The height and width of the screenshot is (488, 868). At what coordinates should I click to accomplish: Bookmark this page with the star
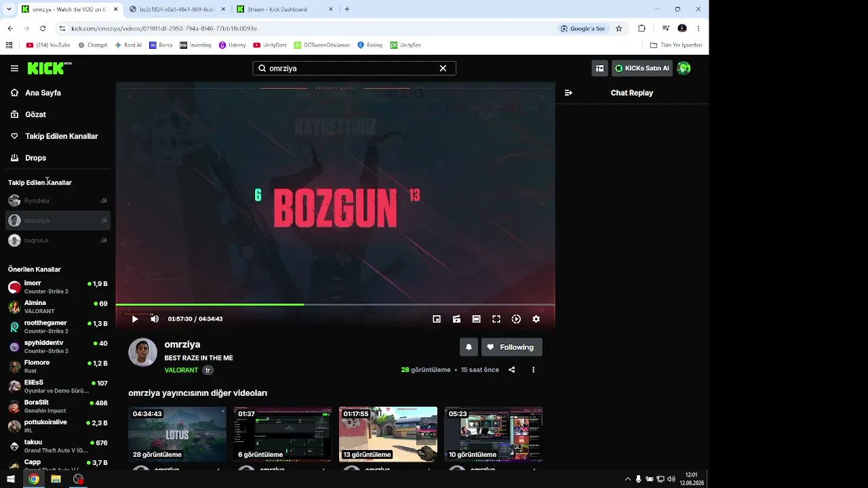[x=619, y=28]
